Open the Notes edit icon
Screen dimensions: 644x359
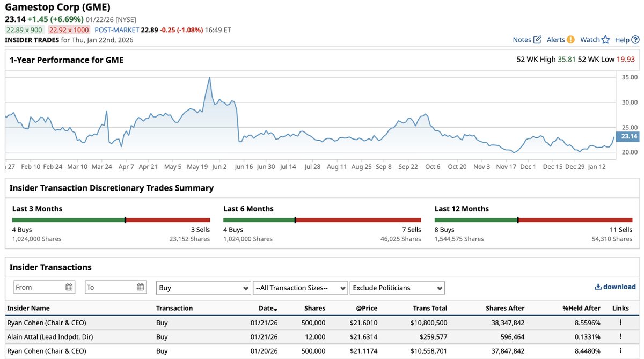coord(538,40)
